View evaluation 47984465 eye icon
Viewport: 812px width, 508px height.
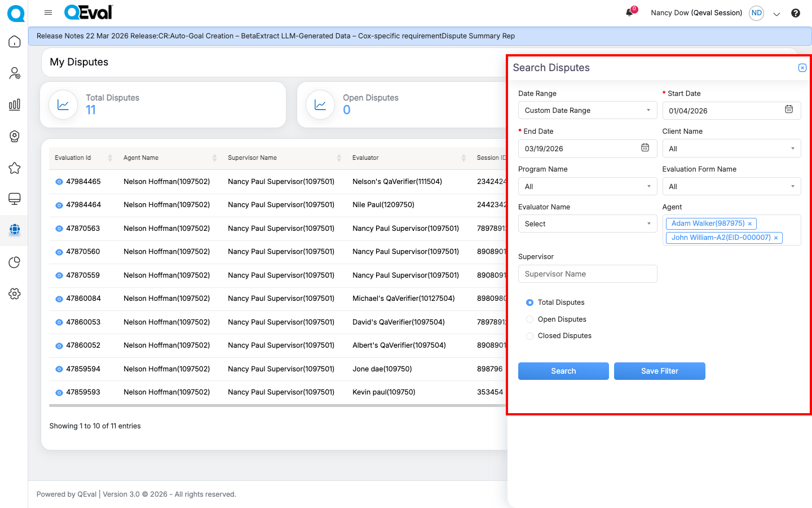[59, 182]
